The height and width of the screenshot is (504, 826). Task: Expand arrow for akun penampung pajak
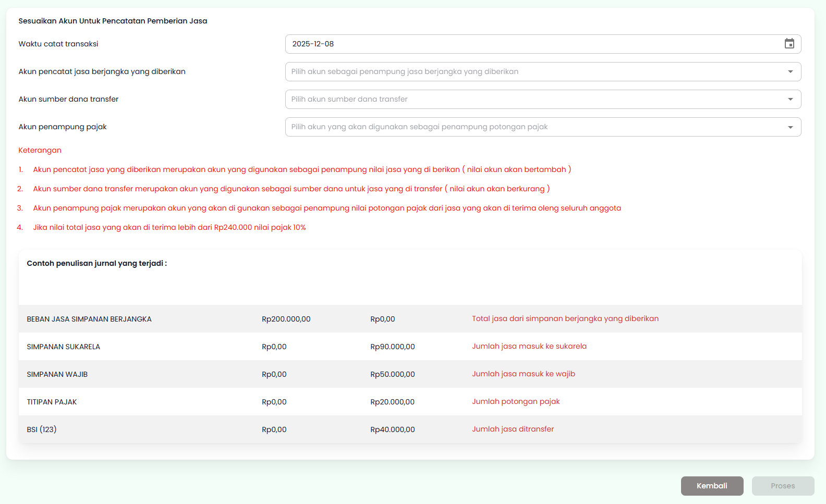click(x=790, y=127)
